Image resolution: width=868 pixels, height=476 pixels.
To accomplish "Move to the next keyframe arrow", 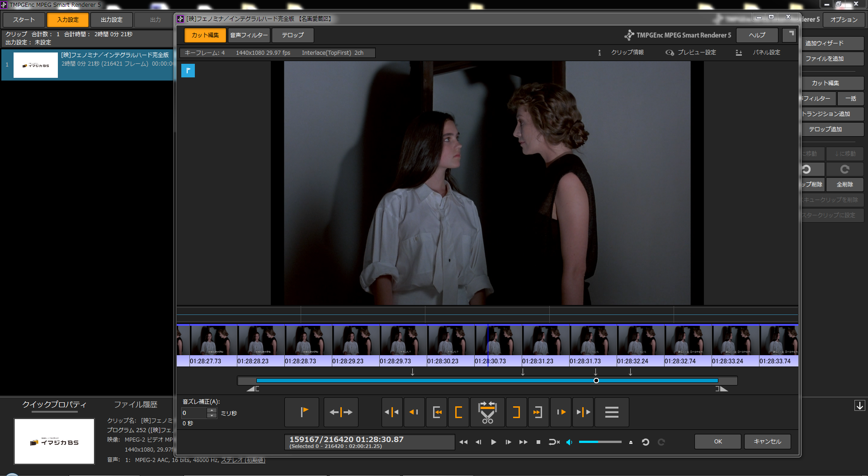I will coord(561,412).
